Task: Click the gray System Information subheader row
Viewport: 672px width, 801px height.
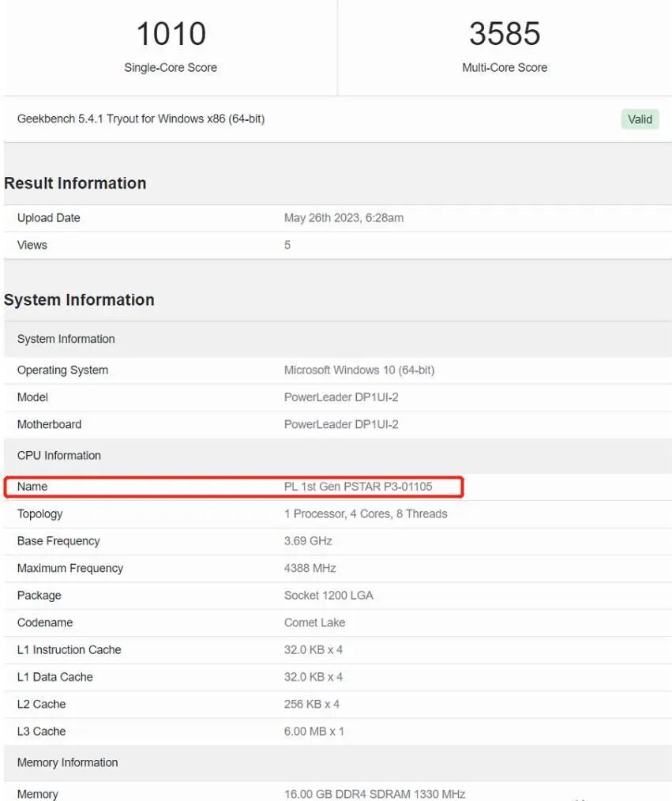Action: coord(338,339)
